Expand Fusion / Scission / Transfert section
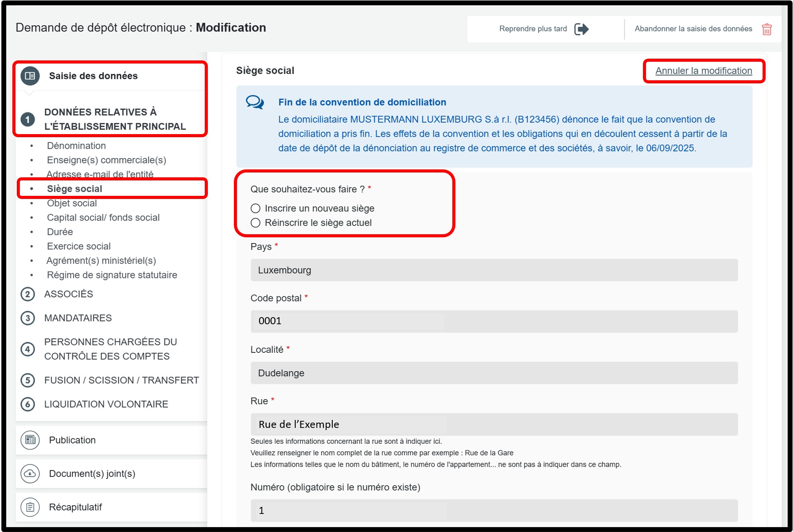Screen dimensions: 793x532 [121, 380]
